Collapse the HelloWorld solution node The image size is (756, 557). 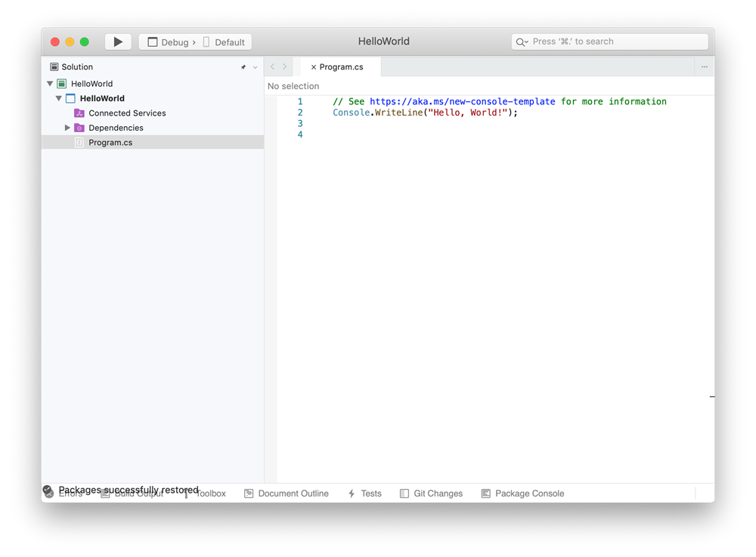coord(49,83)
